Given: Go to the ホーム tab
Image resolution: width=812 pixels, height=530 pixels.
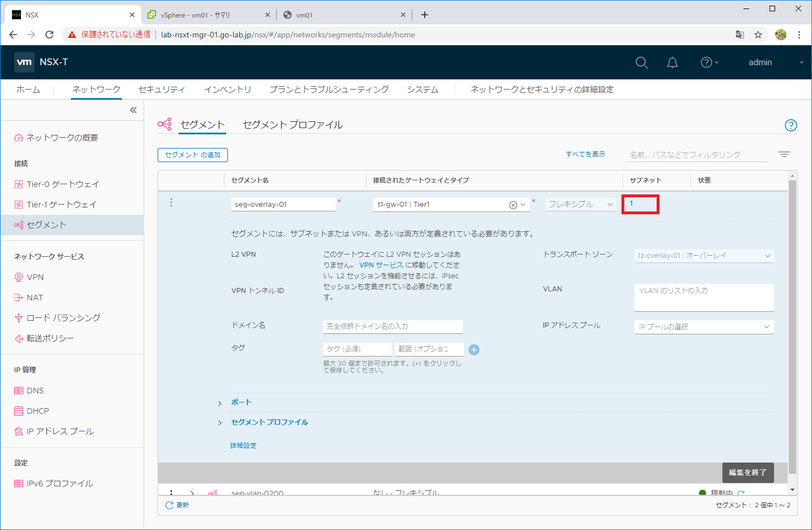Looking at the screenshot, I should tap(28, 90).
